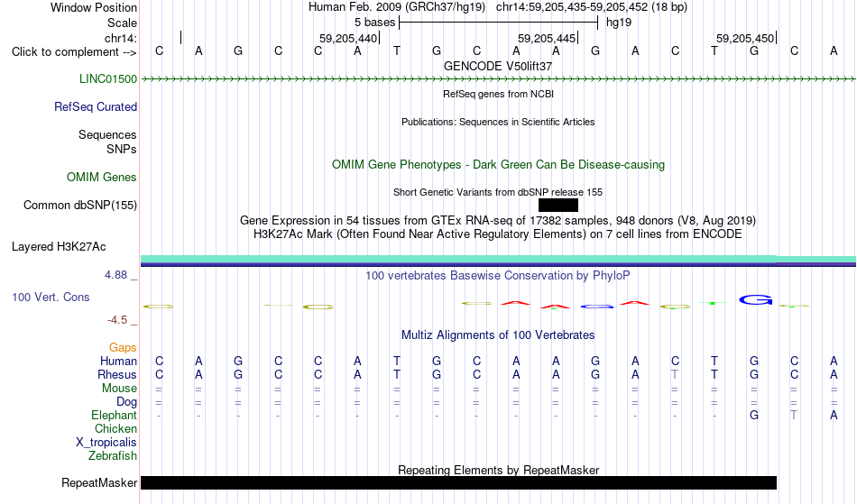The height and width of the screenshot is (504, 857).
Task: Click the chr14:59,205,435-59,205,452 window position text
Action: click(x=592, y=7)
